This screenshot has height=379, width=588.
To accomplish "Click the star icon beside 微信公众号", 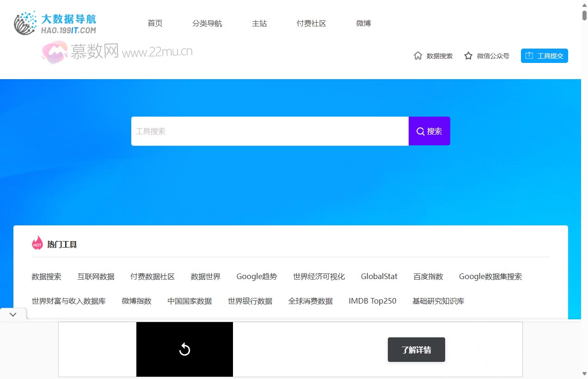I will (x=469, y=56).
